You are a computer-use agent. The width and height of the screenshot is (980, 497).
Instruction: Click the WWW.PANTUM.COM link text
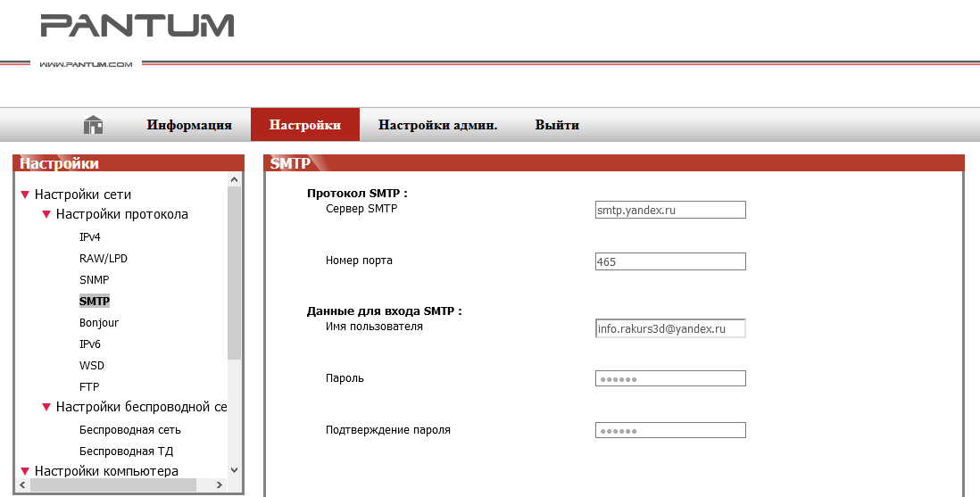click(x=87, y=63)
